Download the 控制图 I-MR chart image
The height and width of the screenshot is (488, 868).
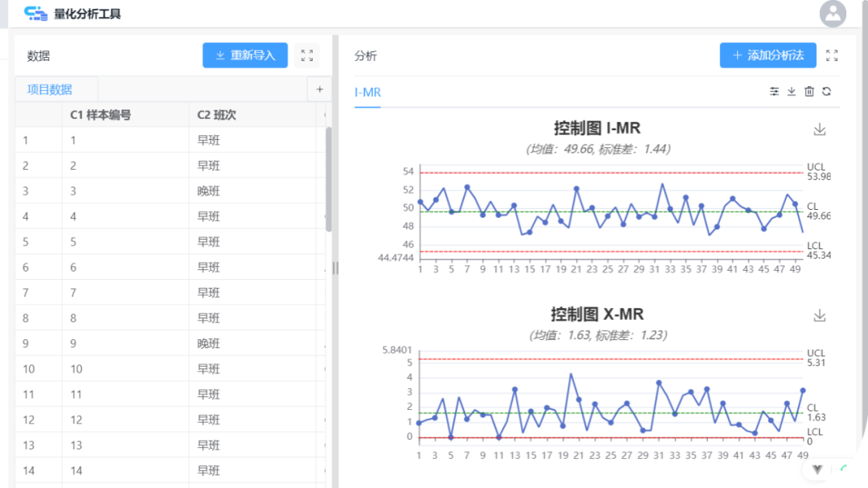click(x=819, y=129)
